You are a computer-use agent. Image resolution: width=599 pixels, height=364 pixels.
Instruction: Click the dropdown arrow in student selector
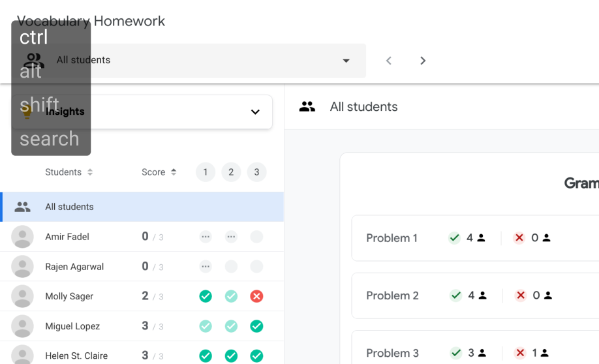pos(346,61)
